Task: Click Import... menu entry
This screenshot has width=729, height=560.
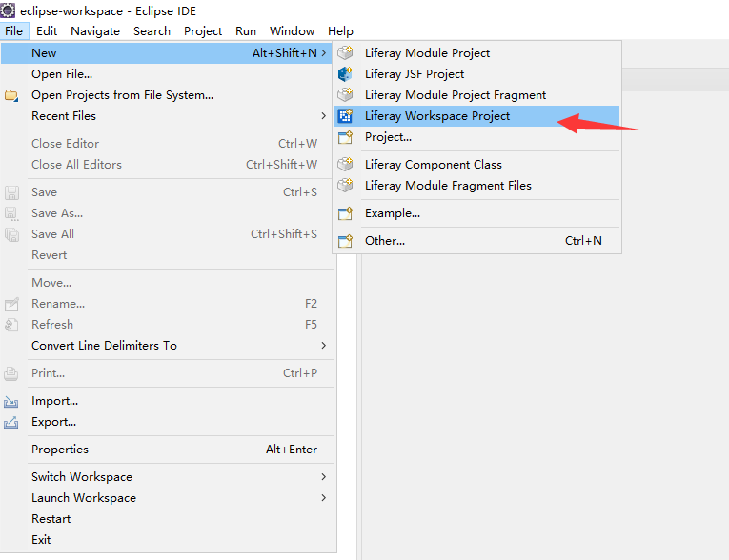Action: [168, 401]
